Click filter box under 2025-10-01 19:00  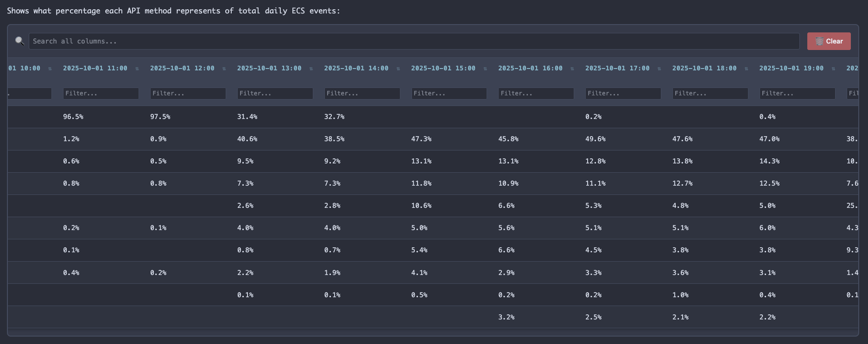[x=797, y=94]
